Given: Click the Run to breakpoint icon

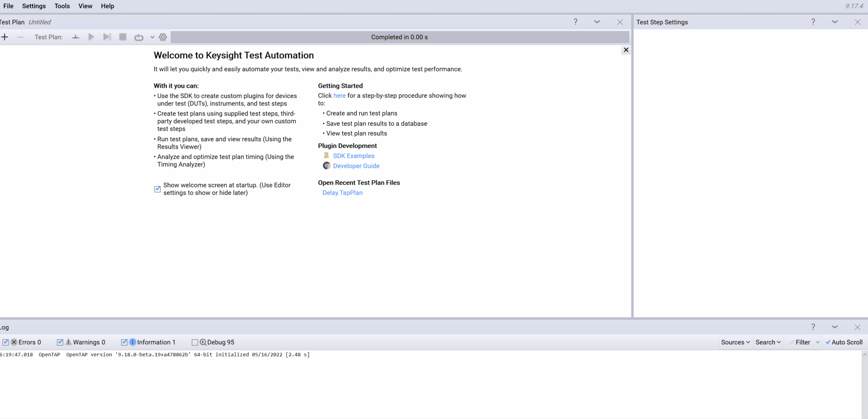Looking at the screenshot, I should point(107,37).
